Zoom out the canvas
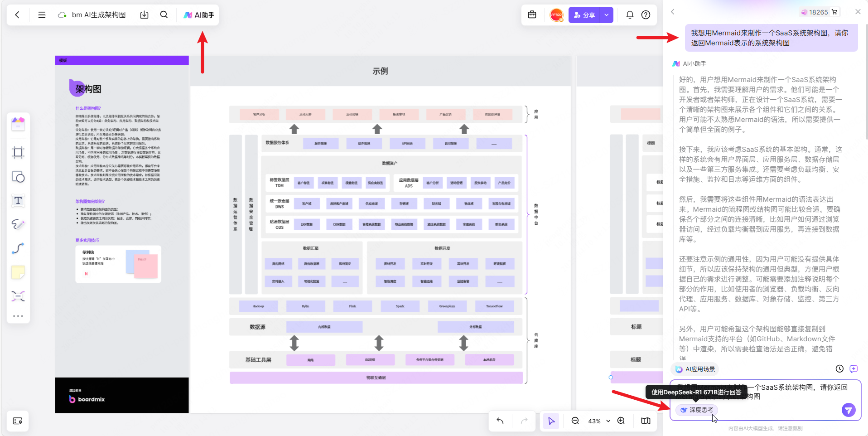 (x=575, y=421)
